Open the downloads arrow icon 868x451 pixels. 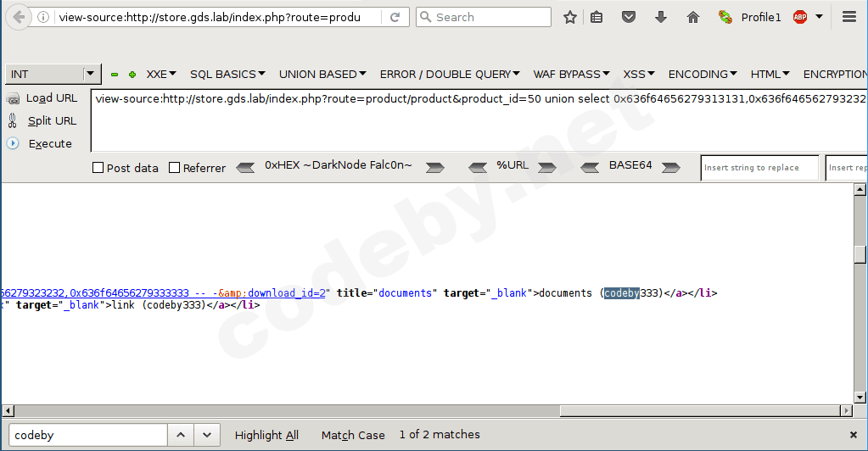click(660, 17)
